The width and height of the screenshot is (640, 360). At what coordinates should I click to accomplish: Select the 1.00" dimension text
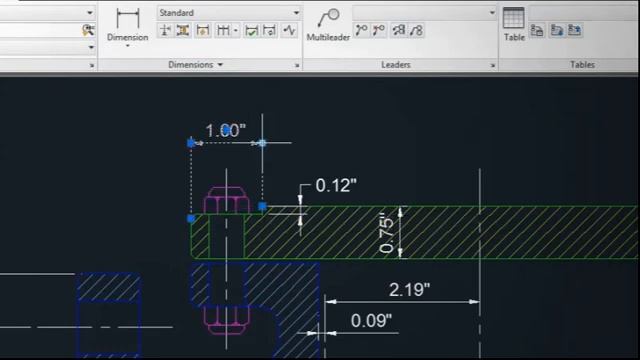[x=226, y=131]
